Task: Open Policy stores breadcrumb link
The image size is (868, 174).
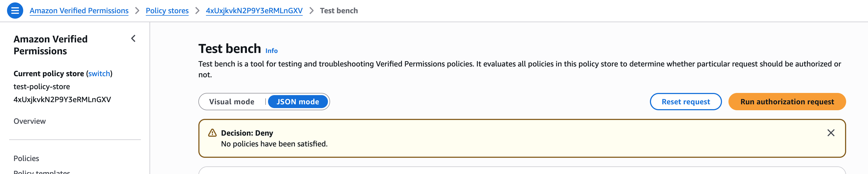Action: click(167, 11)
